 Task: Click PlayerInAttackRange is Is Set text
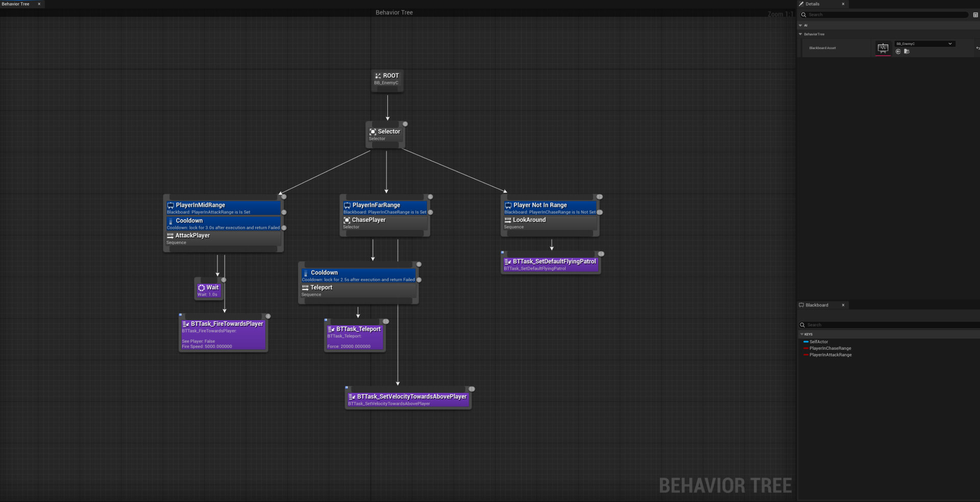[x=208, y=212]
